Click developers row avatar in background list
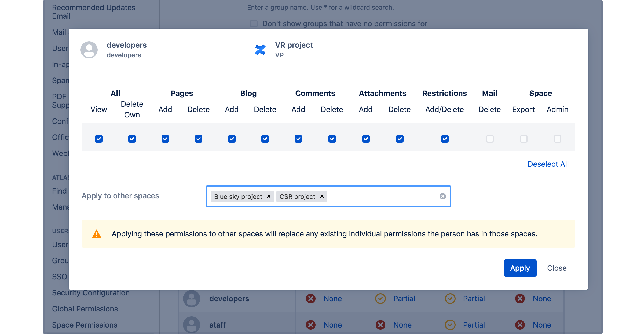644x334 pixels. 192,299
